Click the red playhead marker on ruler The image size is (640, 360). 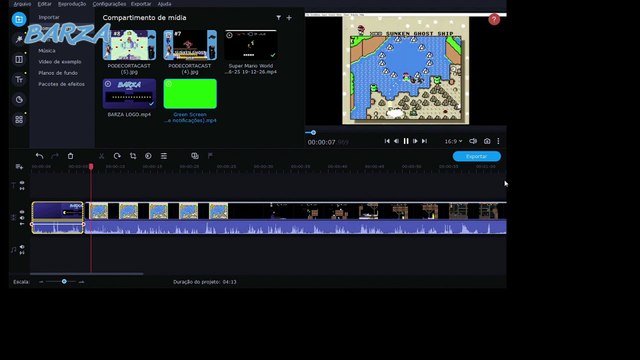pyautogui.click(x=91, y=167)
